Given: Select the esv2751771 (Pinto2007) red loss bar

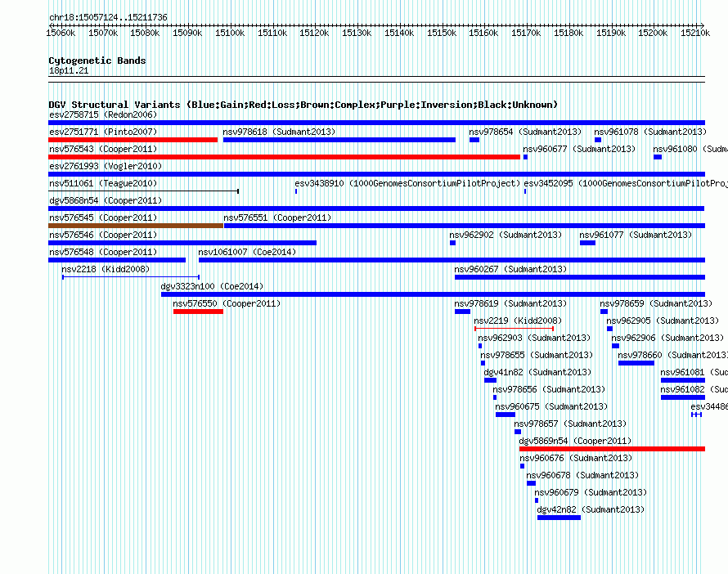Looking at the screenshot, I should pos(133,140).
